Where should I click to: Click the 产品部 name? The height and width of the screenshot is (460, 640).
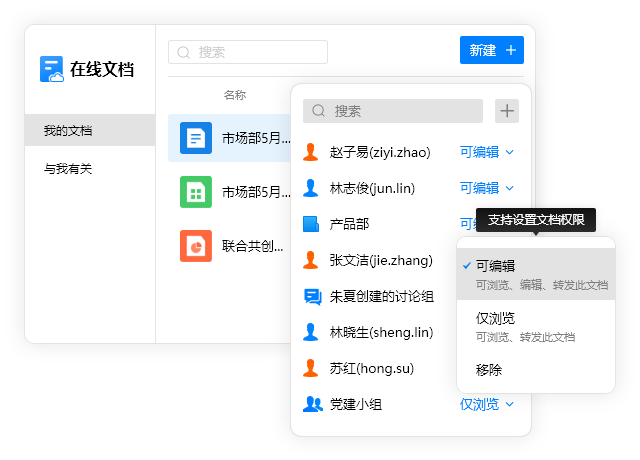(349, 224)
